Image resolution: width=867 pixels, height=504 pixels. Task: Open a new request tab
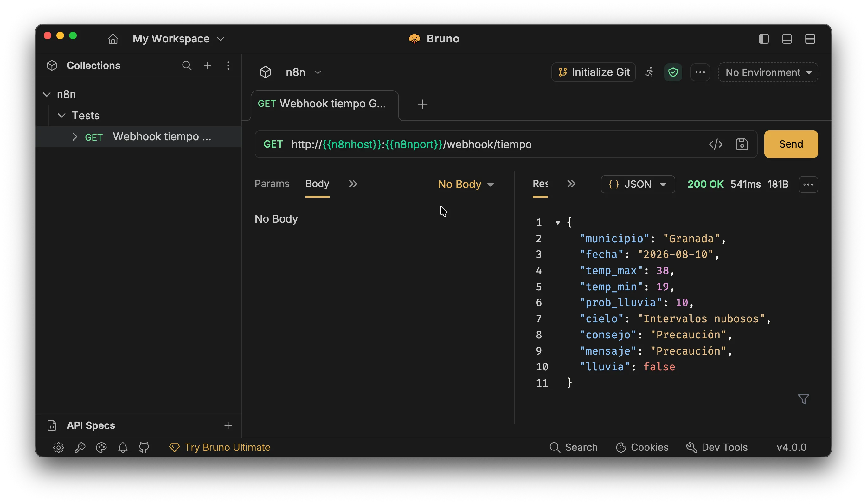pos(422,104)
